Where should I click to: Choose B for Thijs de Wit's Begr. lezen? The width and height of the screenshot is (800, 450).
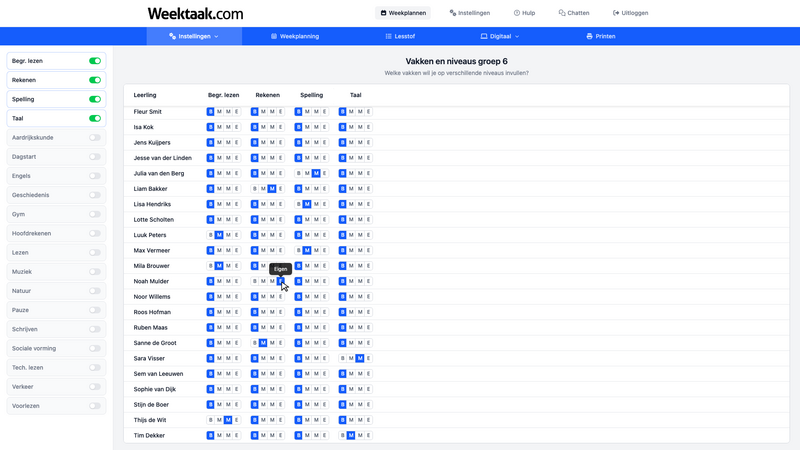coord(210,420)
